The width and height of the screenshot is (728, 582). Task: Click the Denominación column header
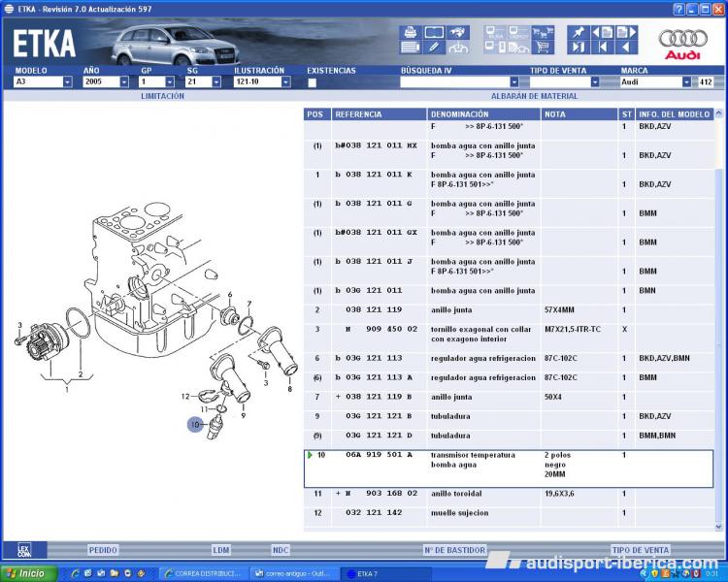pyautogui.click(x=483, y=114)
